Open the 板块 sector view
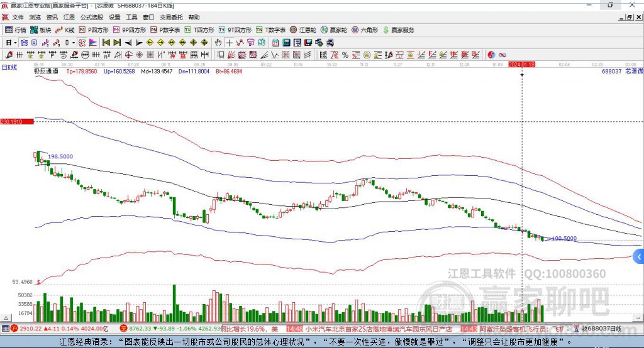Viewport: 644px width, 348px height. (41, 30)
